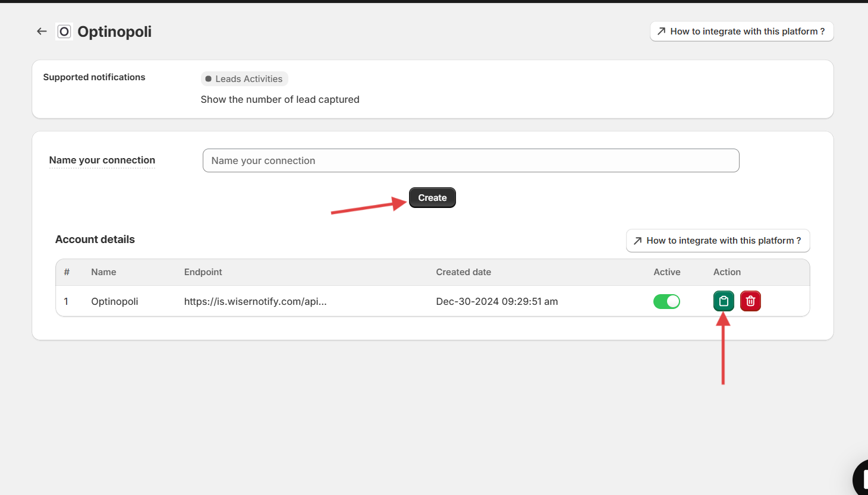Click the Created date column header
868x495 pixels.
pos(463,272)
